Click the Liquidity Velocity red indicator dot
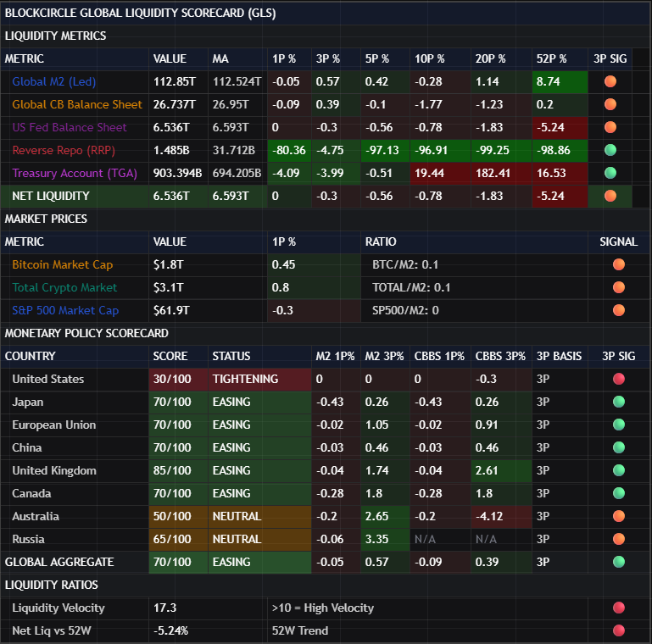652x644 pixels. pyautogui.click(x=618, y=608)
